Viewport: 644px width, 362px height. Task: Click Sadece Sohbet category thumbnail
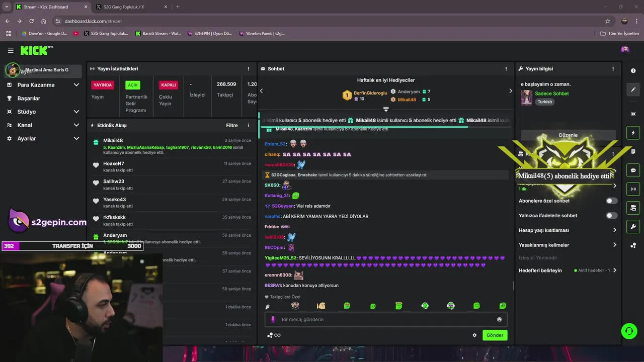click(x=526, y=98)
